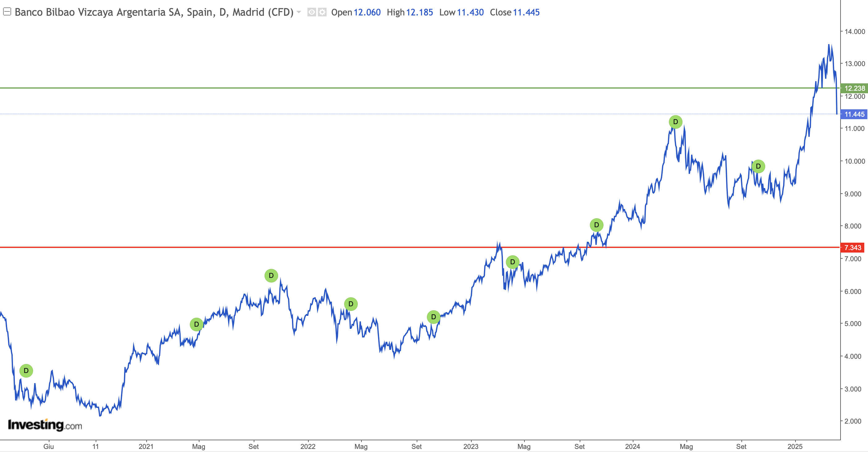
Task: Toggle series visibility with the eye icon
Action: 312,12
